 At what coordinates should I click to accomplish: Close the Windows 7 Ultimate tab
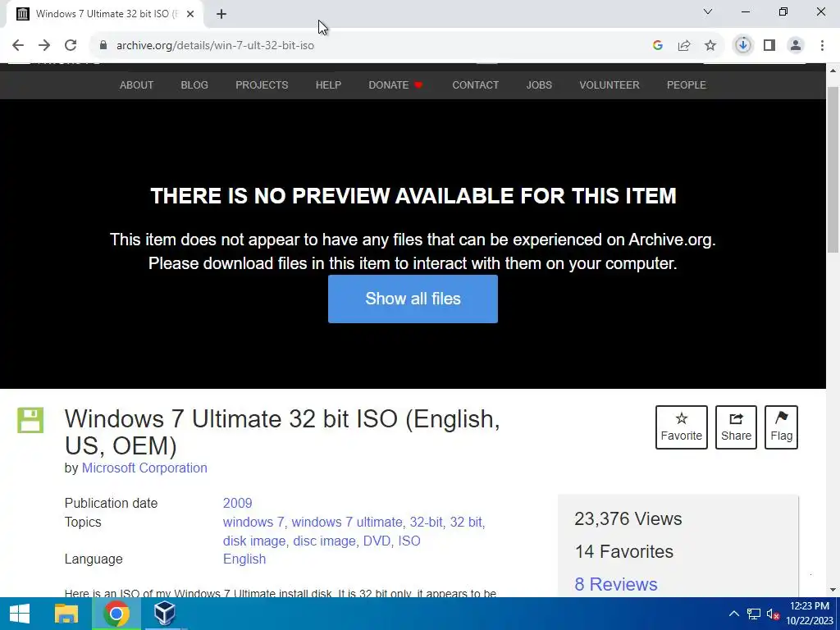tap(190, 15)
